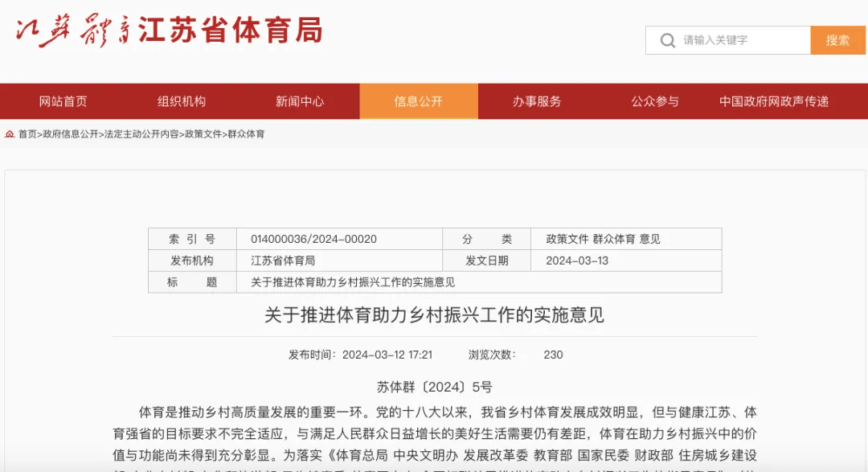Open the 法定主动公开内容 breadcrumb link
The image size is (868, 472).
[x=141, y=134]
